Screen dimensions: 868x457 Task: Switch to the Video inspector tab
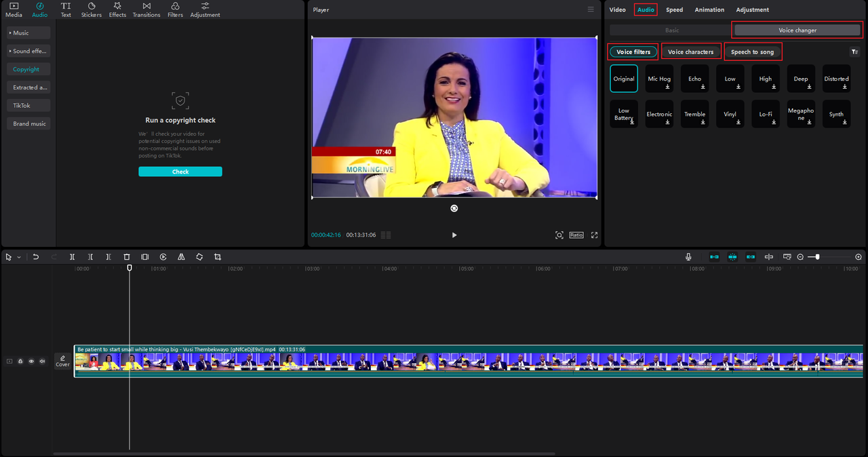[617, 9]
